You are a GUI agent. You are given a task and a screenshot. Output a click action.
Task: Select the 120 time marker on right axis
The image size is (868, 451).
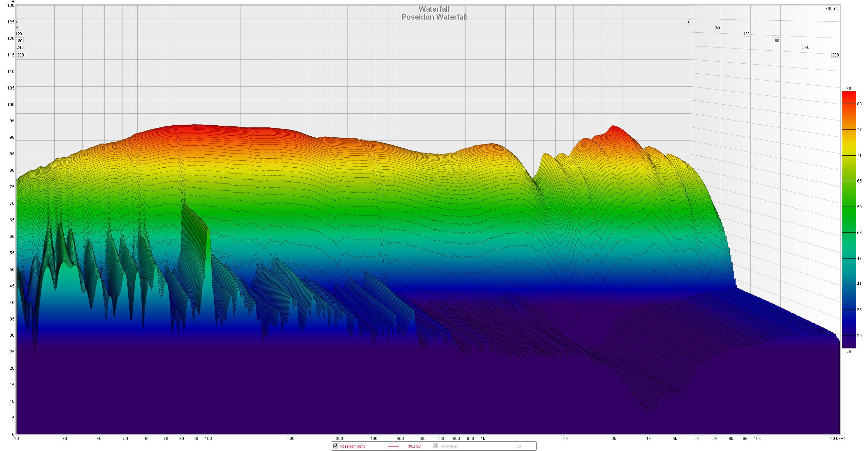pyautogui.click(x=746, y=34)
